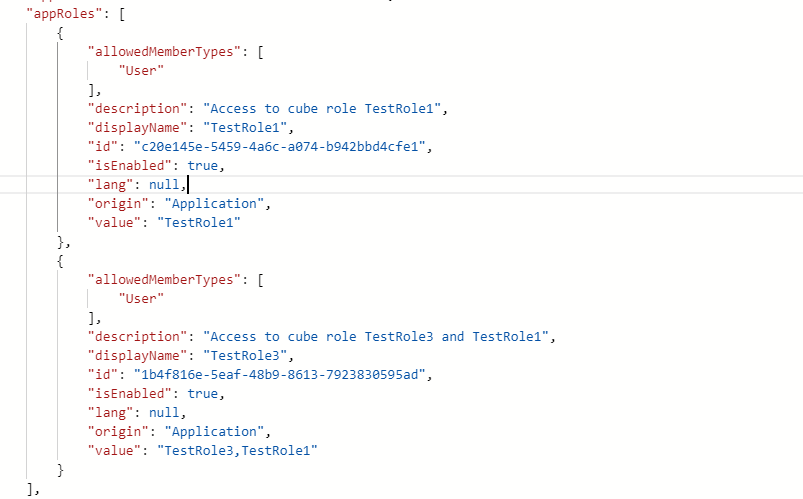Click the description text ending with "role TestRole1"
The height and width of the screenshot is (499, 803).
point(329,108)
